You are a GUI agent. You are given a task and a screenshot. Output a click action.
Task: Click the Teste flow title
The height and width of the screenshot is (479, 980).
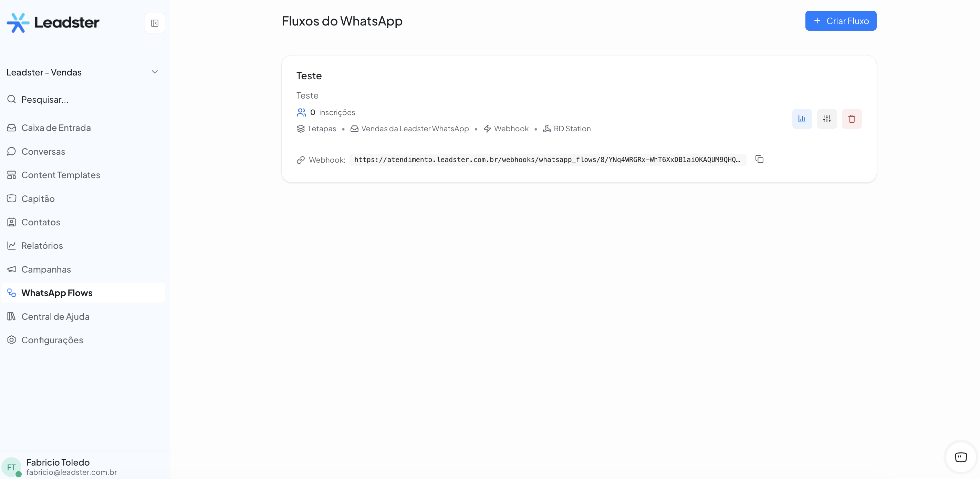point(309,76)
